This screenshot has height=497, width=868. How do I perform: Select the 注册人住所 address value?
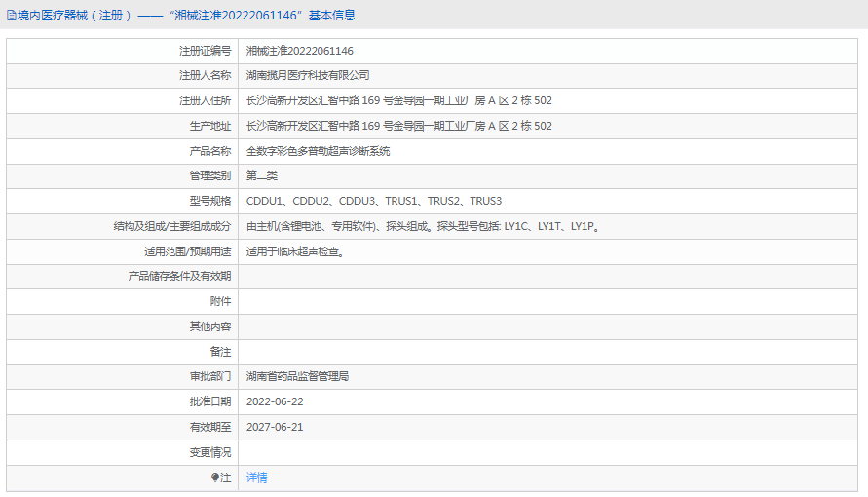coord(399,100)
